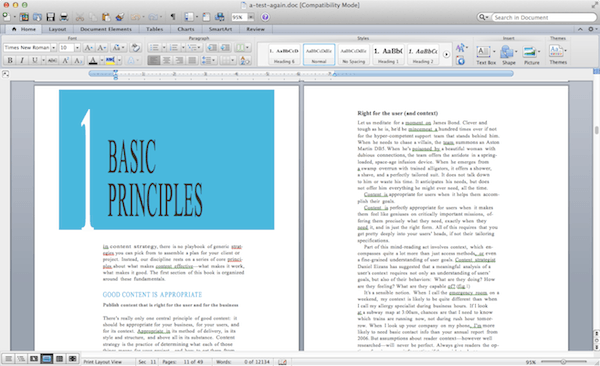
Task: Click the New document icon
Action: click(x=7, y=17)
